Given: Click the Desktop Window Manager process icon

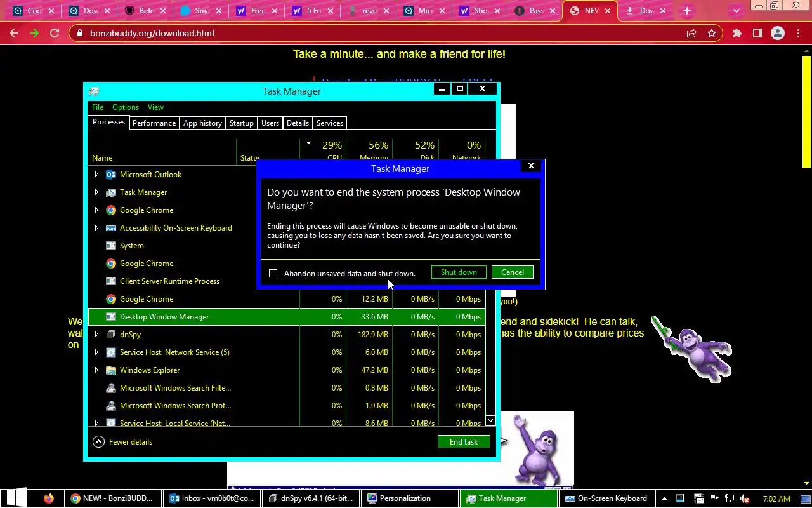Looking at the screenshot, I should (x=111, y=317).
